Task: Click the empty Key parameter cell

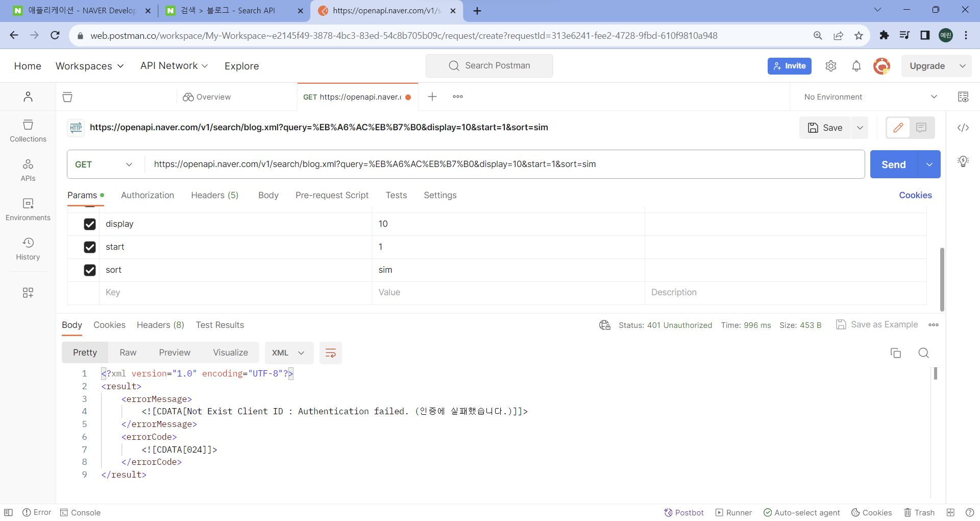Action: (235, 293)
